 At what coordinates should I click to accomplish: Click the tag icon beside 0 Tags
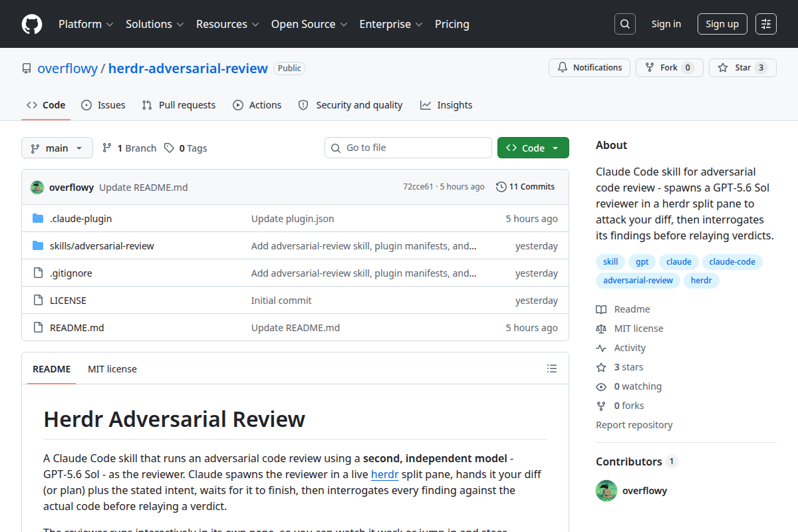pyautogui.click(x=170, y=148)
